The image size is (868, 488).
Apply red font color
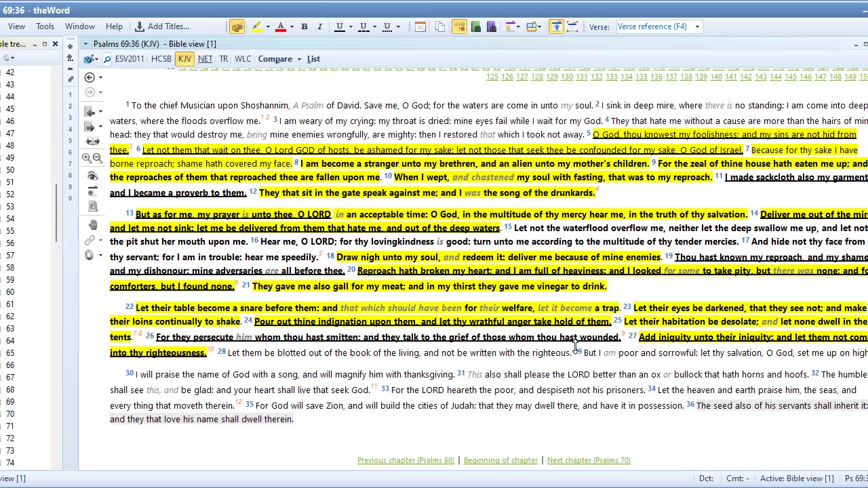tap(280, 26)
